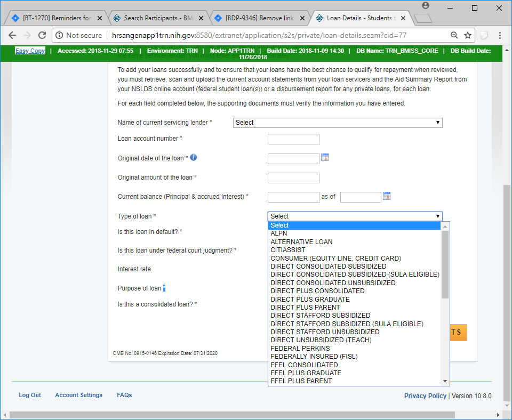Choose FEDERALLY INSURED (FISL)
Image resolution: width=512 pixels, height=420 pixels.
coord(354,357)
